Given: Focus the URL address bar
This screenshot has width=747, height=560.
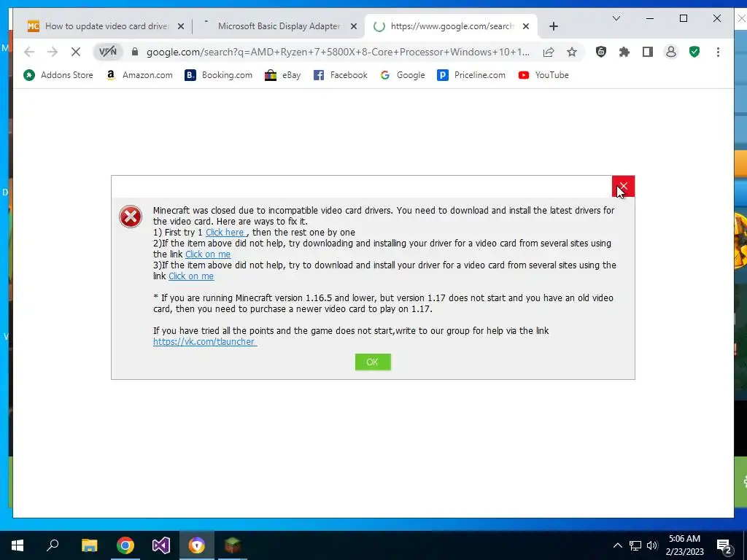Looking at the screenshot, I should (x=337, y=52).
